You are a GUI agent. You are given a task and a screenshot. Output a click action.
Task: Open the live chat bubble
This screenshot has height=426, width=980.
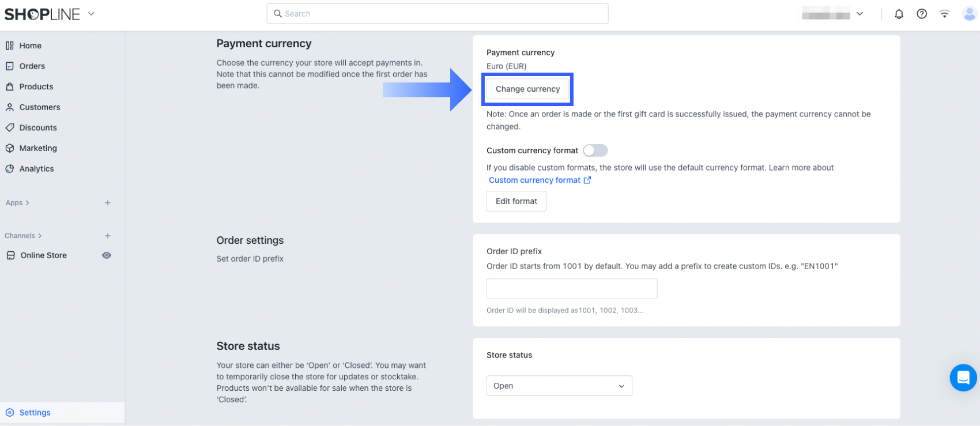click(x=963, y=378)
